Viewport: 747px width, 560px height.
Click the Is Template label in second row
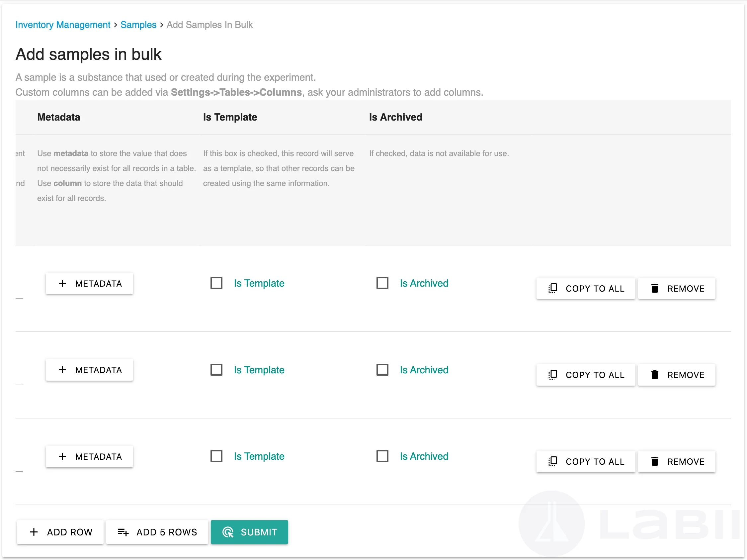259,370
